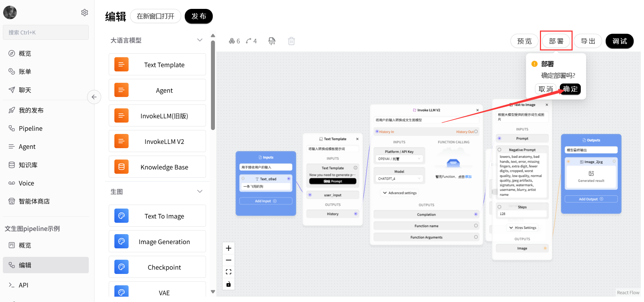Select the Steps radio handle
The width and height of the screenshot is (644, 302).
499,207
